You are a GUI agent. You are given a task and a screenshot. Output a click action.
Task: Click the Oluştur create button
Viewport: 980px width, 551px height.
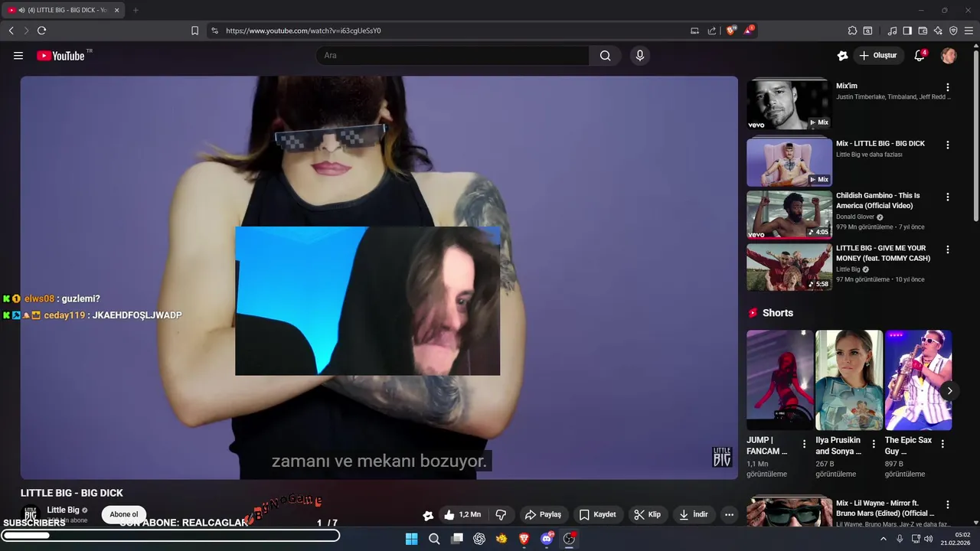(x=878, y=56)
